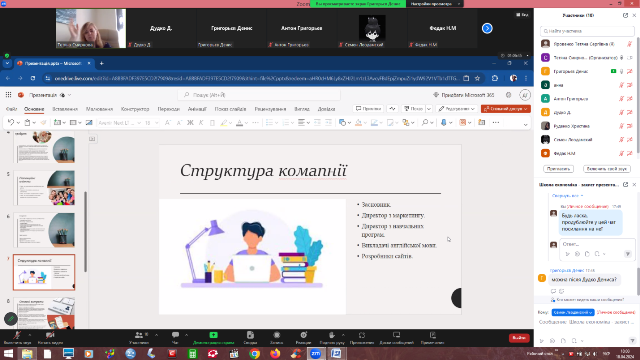The image size is (640, 360).
Task: Click green Share Screen button in Zoom
Action: click(213, 337)
